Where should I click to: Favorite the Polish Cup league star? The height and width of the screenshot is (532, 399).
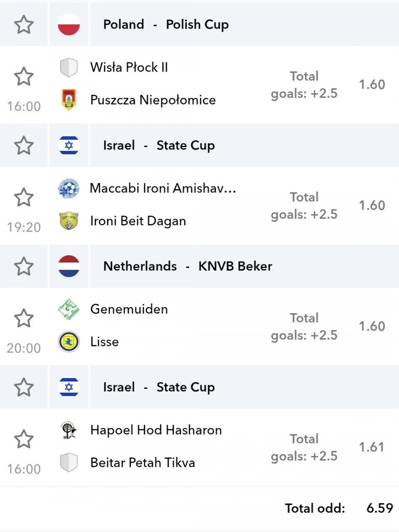(x=24, y=25)
